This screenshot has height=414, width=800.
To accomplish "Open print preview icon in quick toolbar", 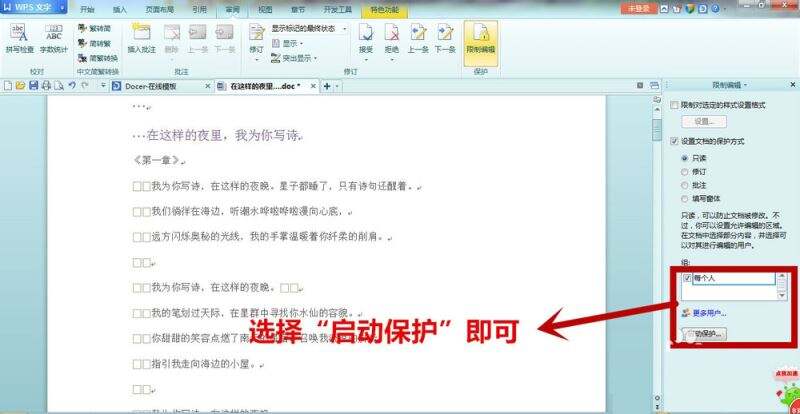I will (59, 86).
